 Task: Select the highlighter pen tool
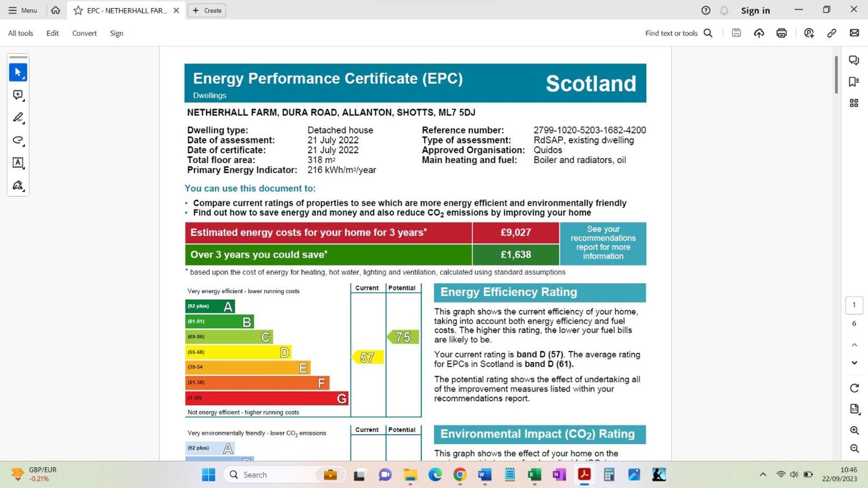point(18,117)
